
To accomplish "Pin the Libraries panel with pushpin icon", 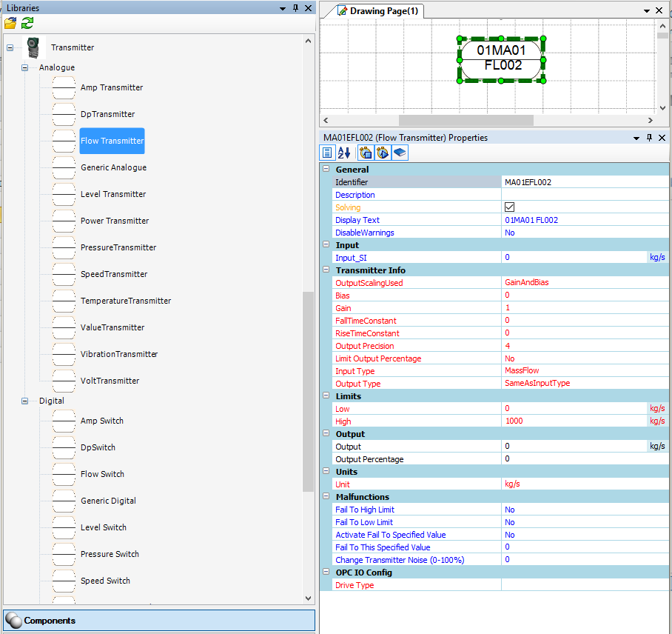I will pos(295,8).
